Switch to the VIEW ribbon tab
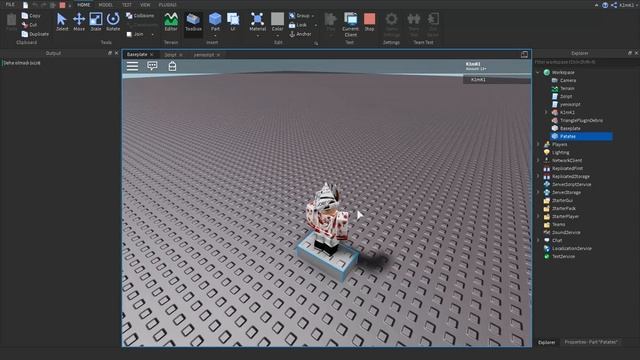Screen dimensions: 640x360 145,5
